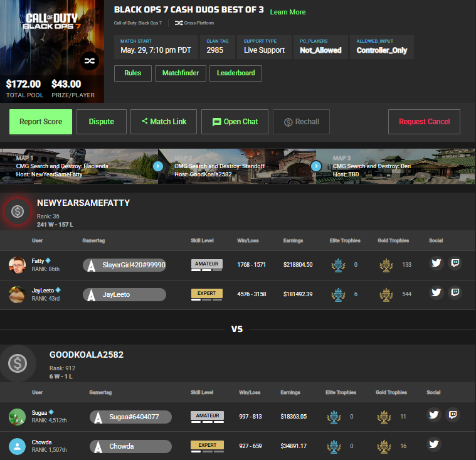This screenshot has width=476, height=460.
Task: Click the Sugaa#6404077 gamertag pill
Action: pos(130,417)
